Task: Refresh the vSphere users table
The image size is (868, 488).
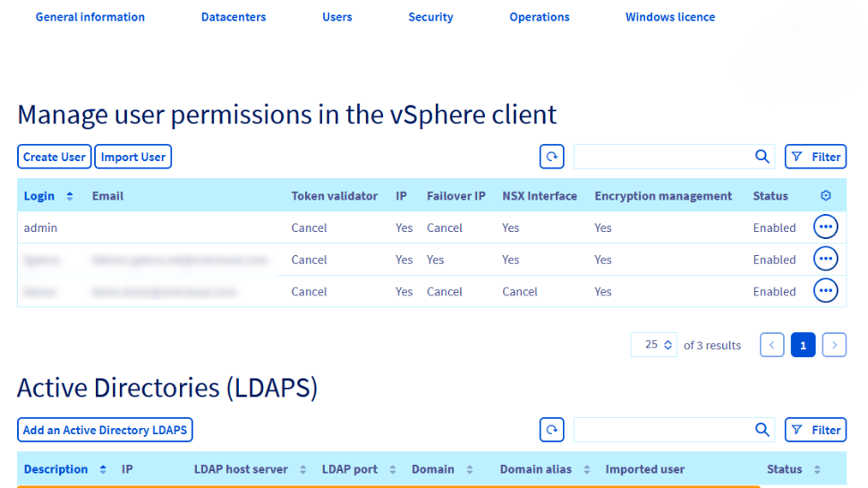Action: (x=552, y=157)
